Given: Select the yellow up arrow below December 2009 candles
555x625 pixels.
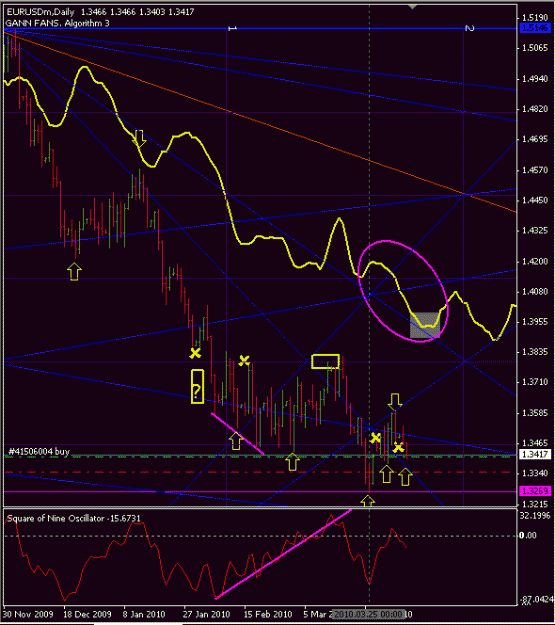Looking at the screenshot, I should pyautogui.click(x=74, y=271).
